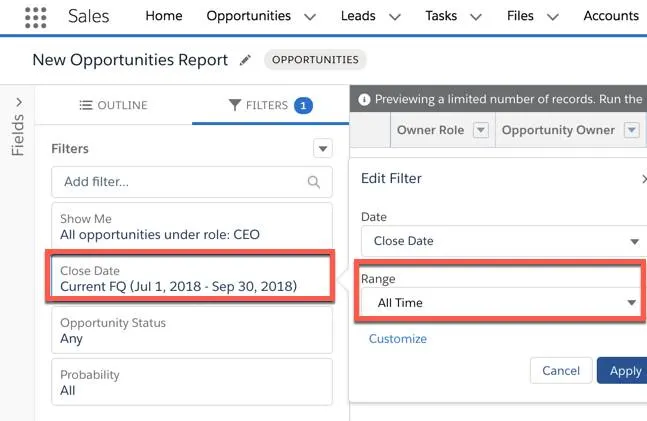Click the Filters tab count badge
Screen dimensions: 647x421
pos(303,106)
